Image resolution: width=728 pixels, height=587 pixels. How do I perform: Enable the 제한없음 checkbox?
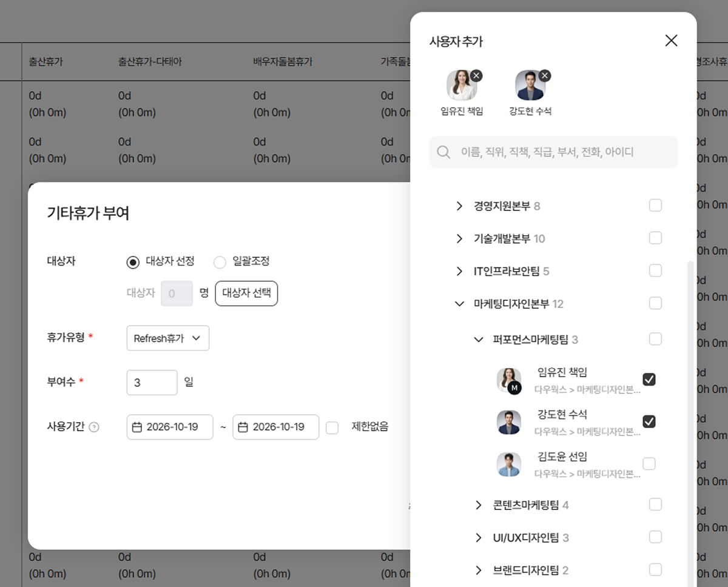[x=332, y=428]
